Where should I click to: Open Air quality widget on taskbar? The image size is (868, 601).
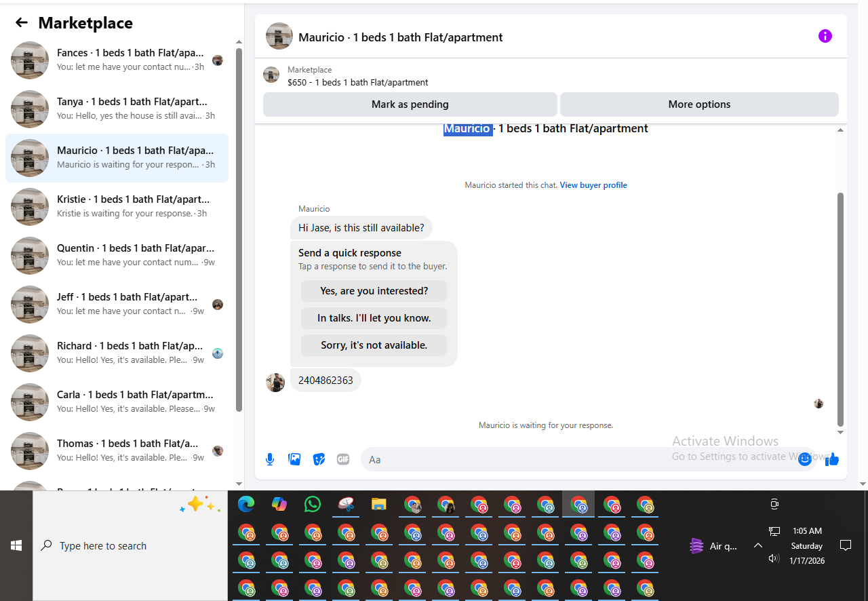coord(713,546)
